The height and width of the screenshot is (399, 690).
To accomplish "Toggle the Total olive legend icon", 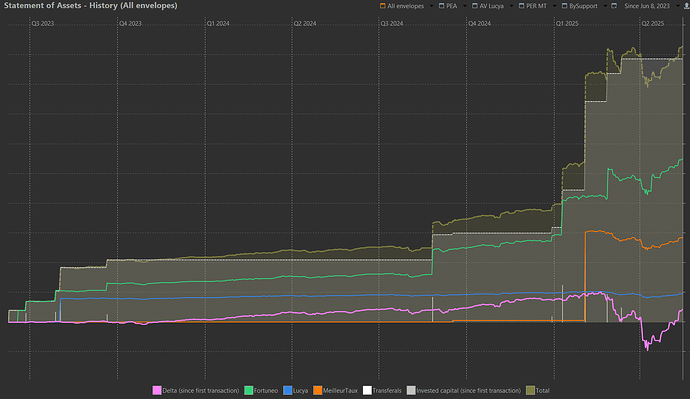I will [530, 391].
